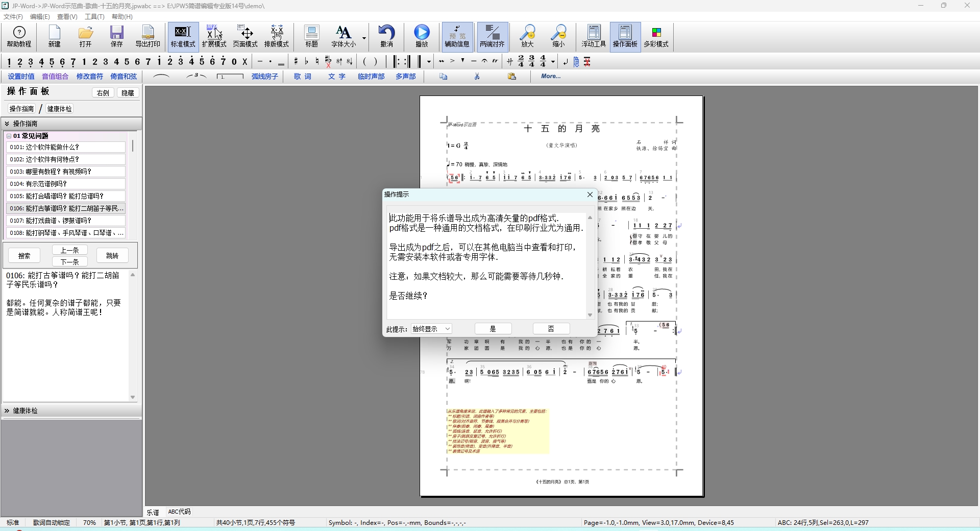
Task: Click 是 to confirm PDF export
Action: [493, 329]
